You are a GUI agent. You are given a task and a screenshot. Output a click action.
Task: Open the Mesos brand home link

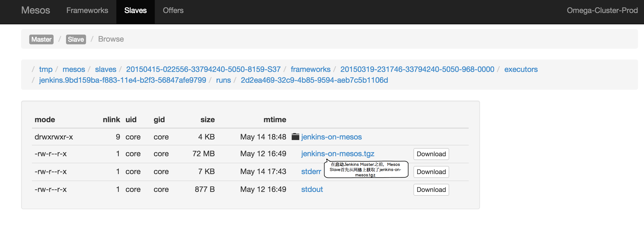(35, 11)
